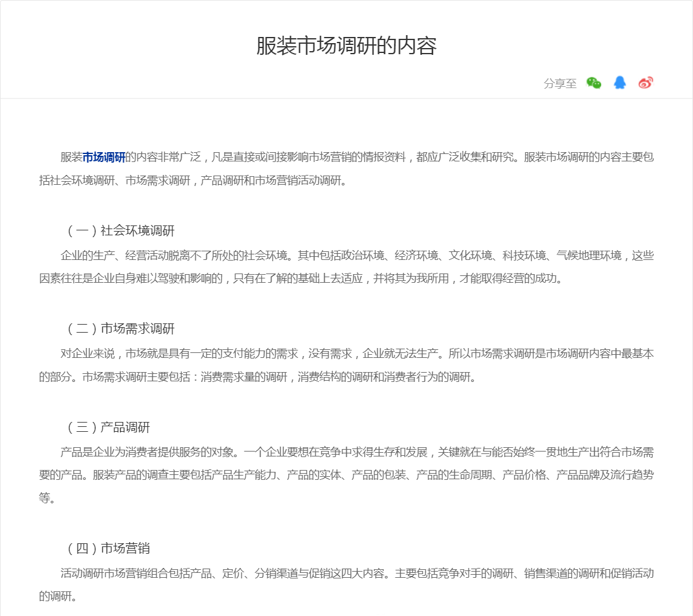This screenshot has width=693, height=616.
Task: Click the paragraph starting 对企业来说，市场就是
Action: pos(346,365)
